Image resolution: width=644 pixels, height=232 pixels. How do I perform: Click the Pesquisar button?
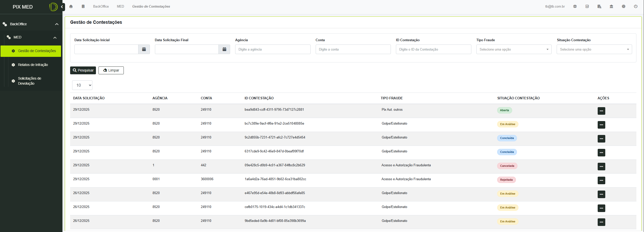[x=83, y=70]
